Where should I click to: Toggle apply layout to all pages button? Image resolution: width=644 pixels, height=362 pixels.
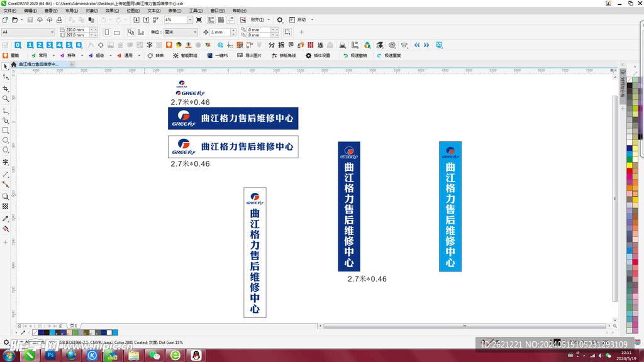click(x=131, y=32)
